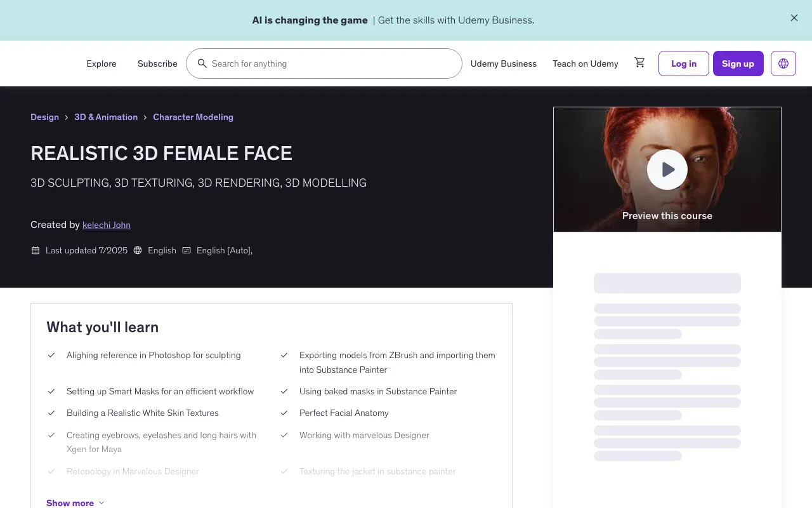
Task: Select the Subscribe nav item
Action: 157,63
